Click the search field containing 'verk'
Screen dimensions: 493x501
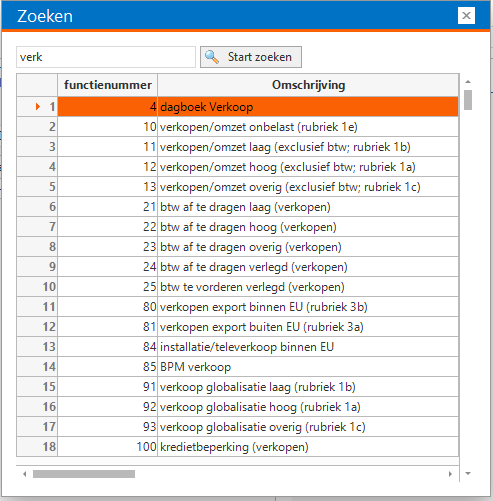106,57
